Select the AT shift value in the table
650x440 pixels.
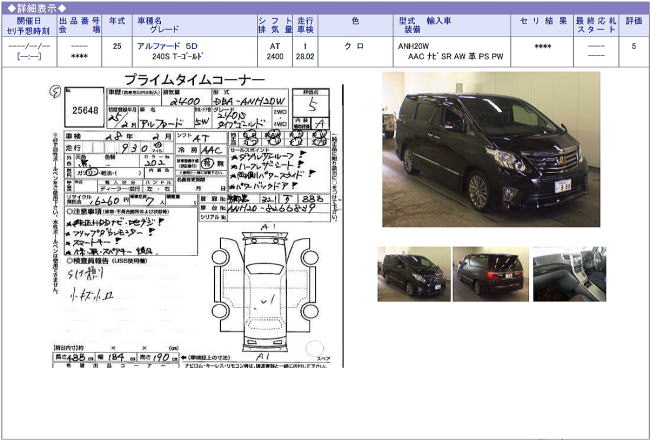click(275, 46)
